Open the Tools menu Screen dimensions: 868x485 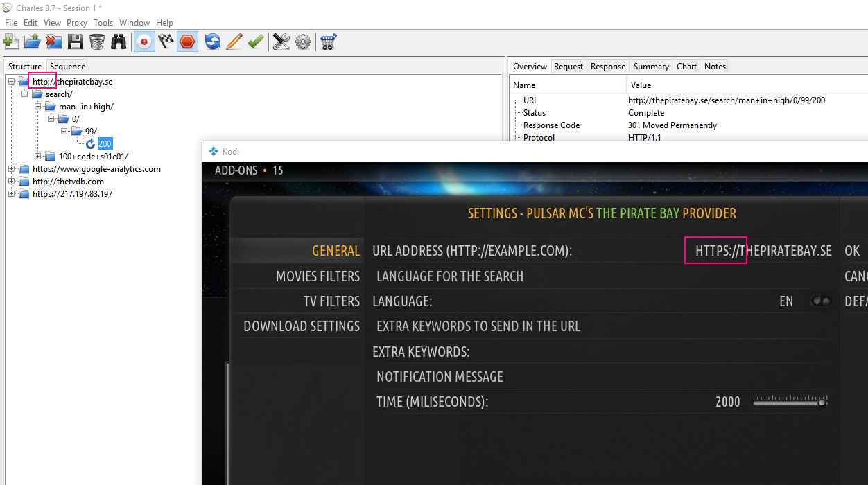(x=103, y=23)
